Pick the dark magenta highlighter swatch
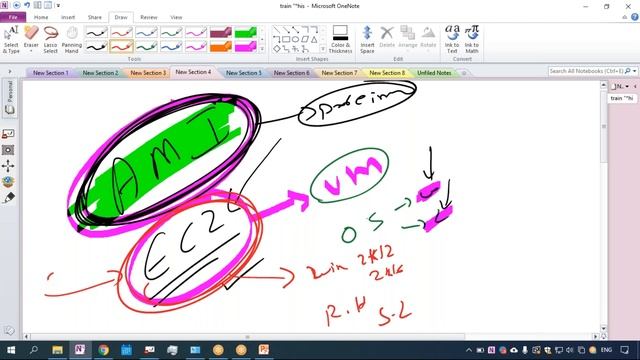 pos(221,32)
